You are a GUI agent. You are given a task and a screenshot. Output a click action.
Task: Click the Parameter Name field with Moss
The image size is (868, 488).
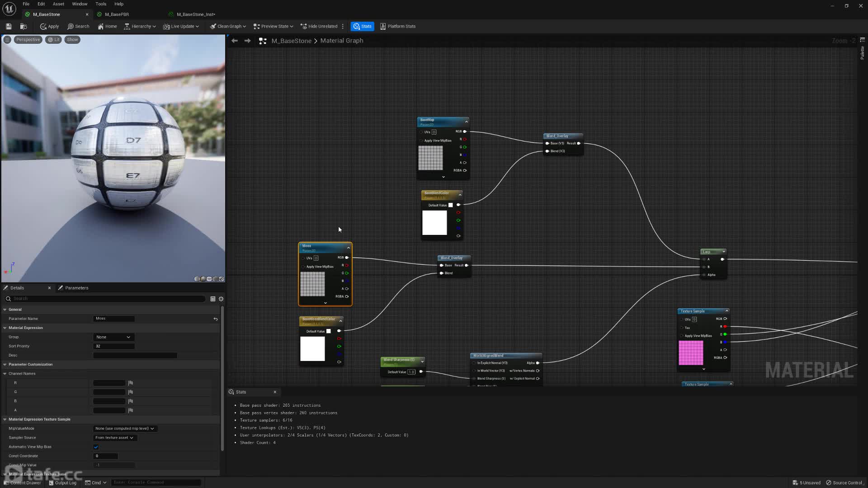point(114,319)
